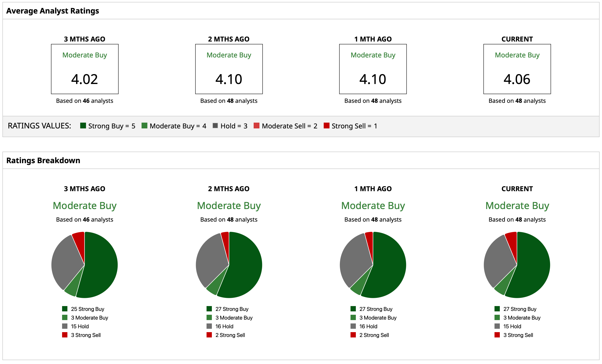Click the 16 Hold icon under 2 Mths Ago
This screenshot has width=602, height=364.
[x=209, y=326]
